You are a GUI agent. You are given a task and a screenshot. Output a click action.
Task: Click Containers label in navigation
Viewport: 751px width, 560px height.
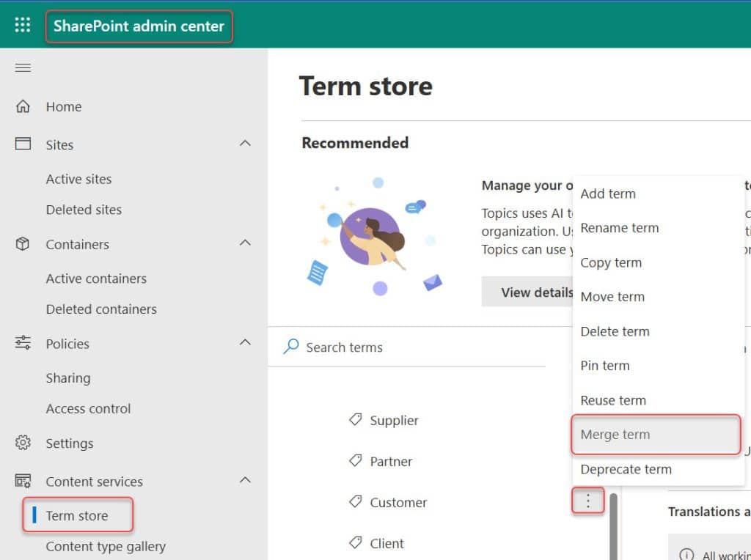click(x=78, y=245)
